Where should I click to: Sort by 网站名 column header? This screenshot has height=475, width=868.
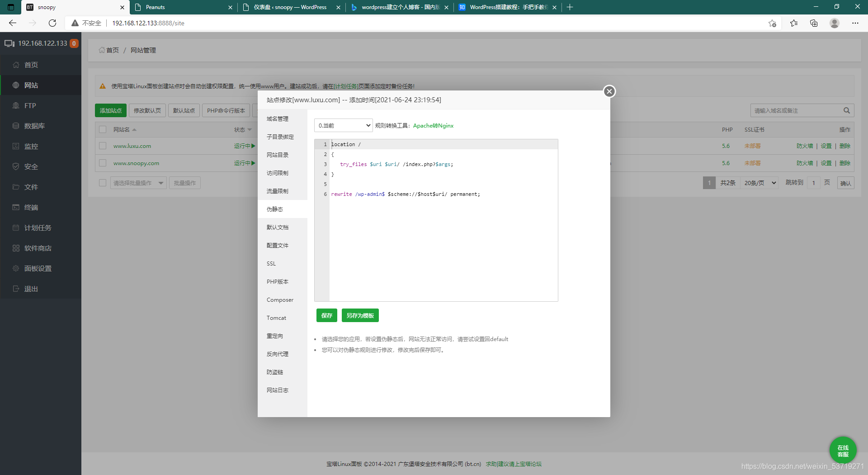click(125, 129)
